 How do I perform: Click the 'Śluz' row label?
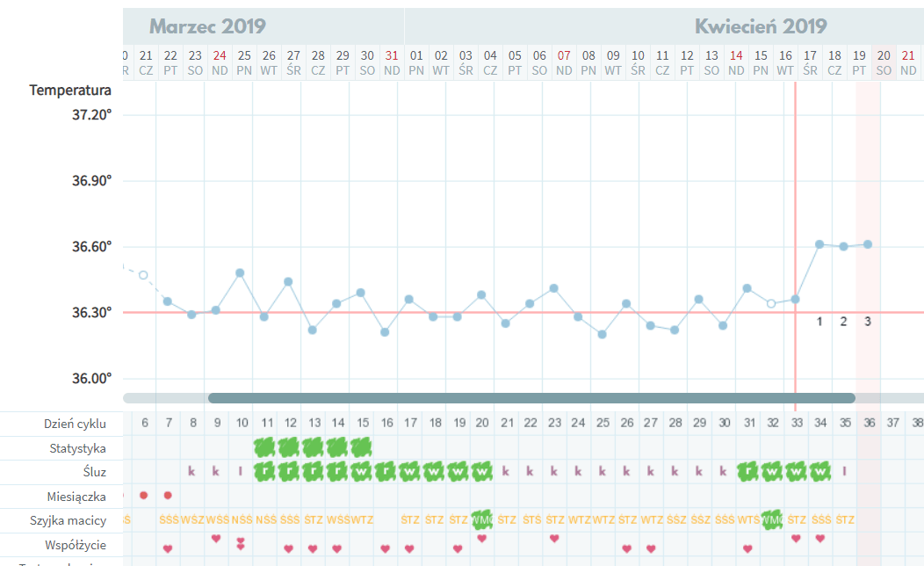tap(94, 472)
